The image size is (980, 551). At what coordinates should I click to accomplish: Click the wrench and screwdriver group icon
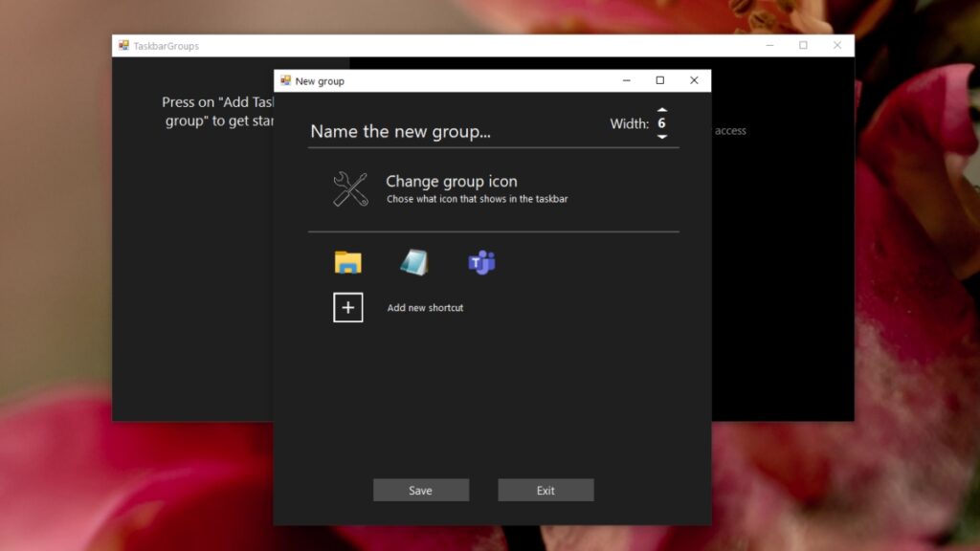point(348,187)
